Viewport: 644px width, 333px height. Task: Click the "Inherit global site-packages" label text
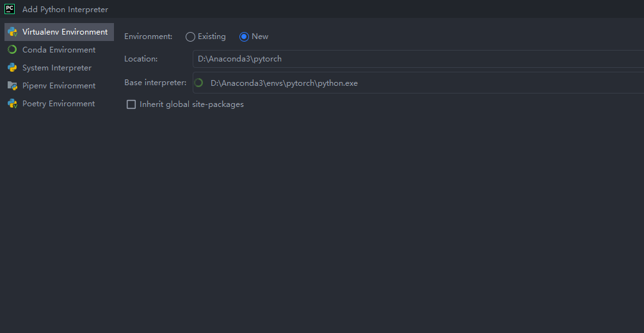click(191, 104)
